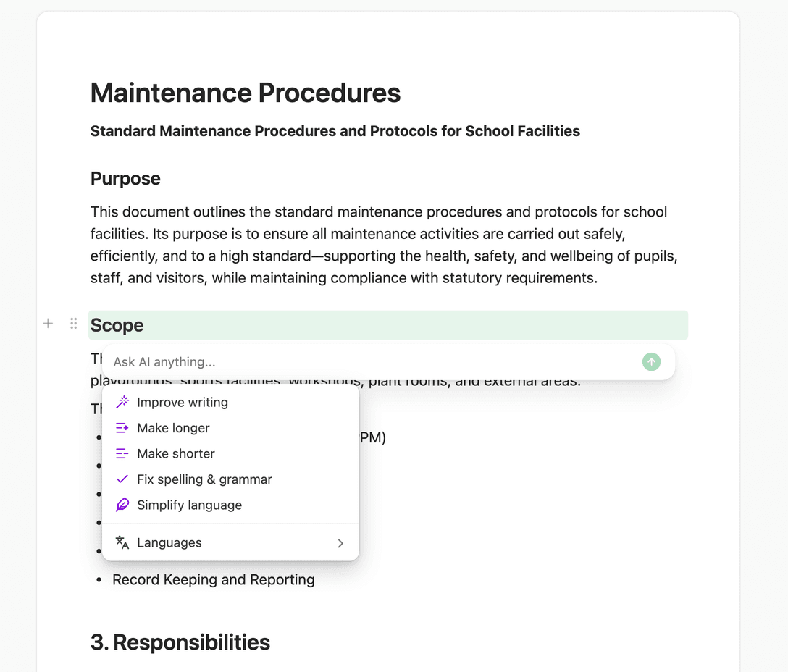The image size is (788, 672).
Task: Click the translate Languages icon
Action: [122, 543]
